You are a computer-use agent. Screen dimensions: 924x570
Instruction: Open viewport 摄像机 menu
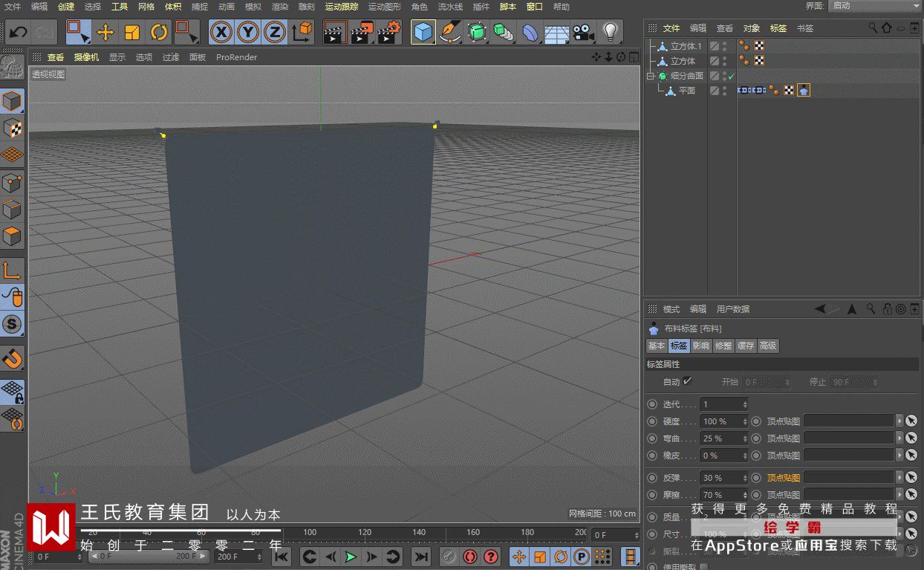pyautogui.click(x=86, y=57)
